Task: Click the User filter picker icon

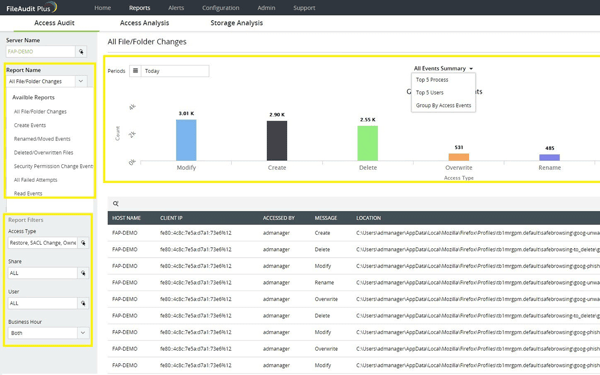Action: coord(83,303)
